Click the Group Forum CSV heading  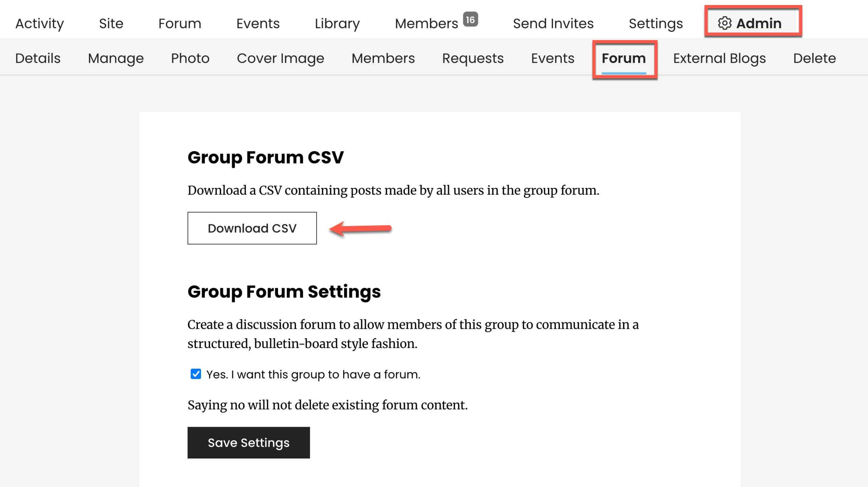click(x=265, y=158)
